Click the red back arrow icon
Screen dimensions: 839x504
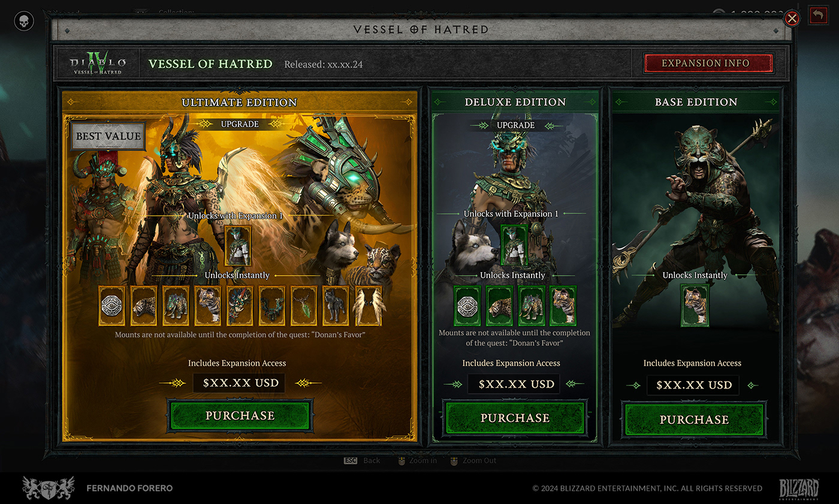point(817,16)
